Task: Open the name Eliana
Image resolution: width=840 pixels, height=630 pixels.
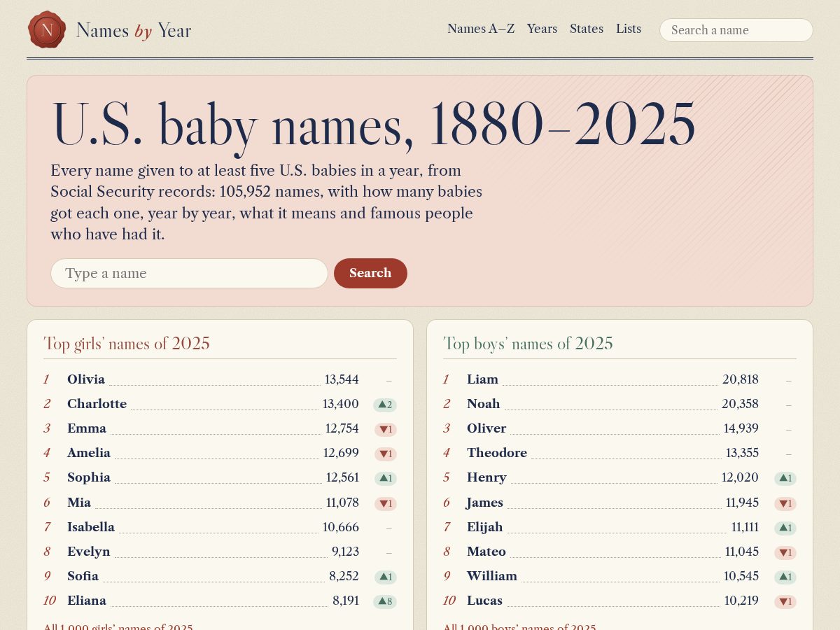Action: pos(87,601)
